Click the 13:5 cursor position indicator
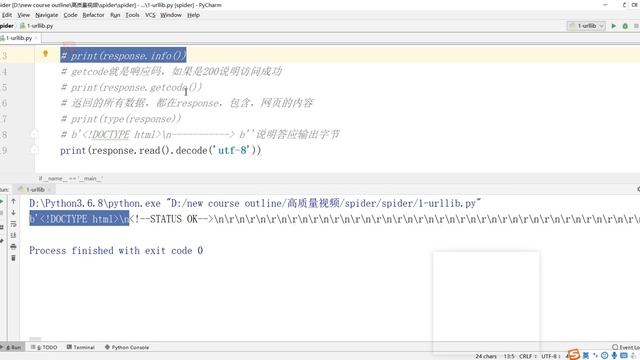The image size is (640, 360). coord(509,356)
